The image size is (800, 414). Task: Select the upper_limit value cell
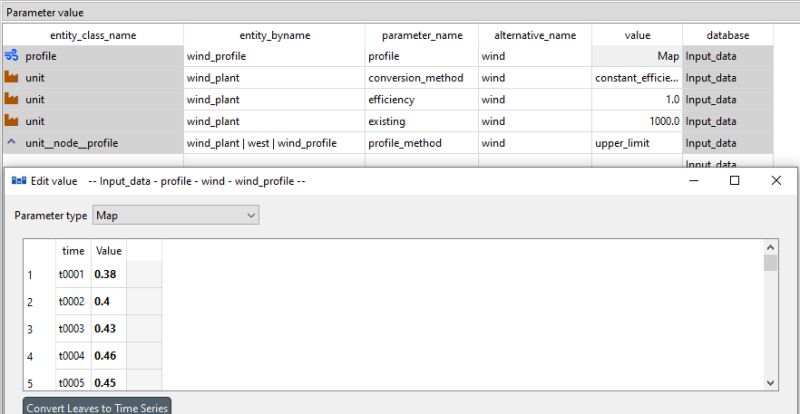pyautogui.click(x=637, y=143)
